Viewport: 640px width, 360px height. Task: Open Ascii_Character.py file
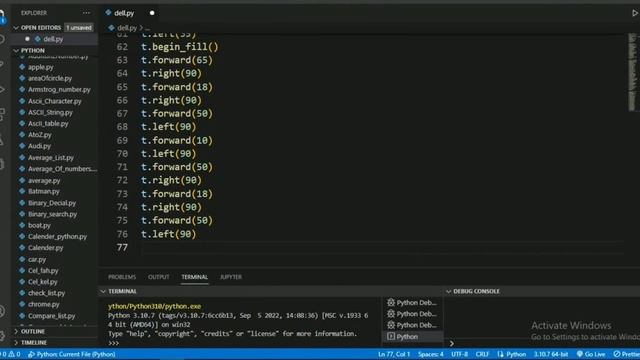click(x=55, y=101)
